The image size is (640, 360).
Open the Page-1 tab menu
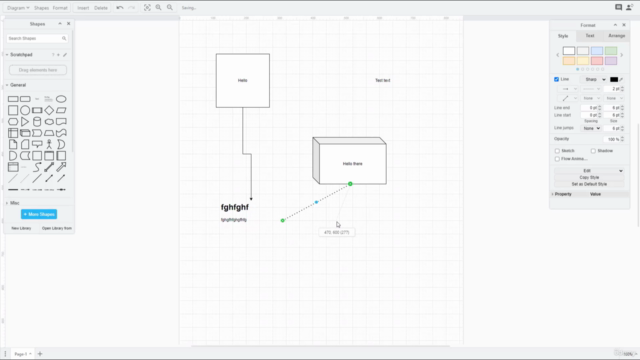coord(22,354)
